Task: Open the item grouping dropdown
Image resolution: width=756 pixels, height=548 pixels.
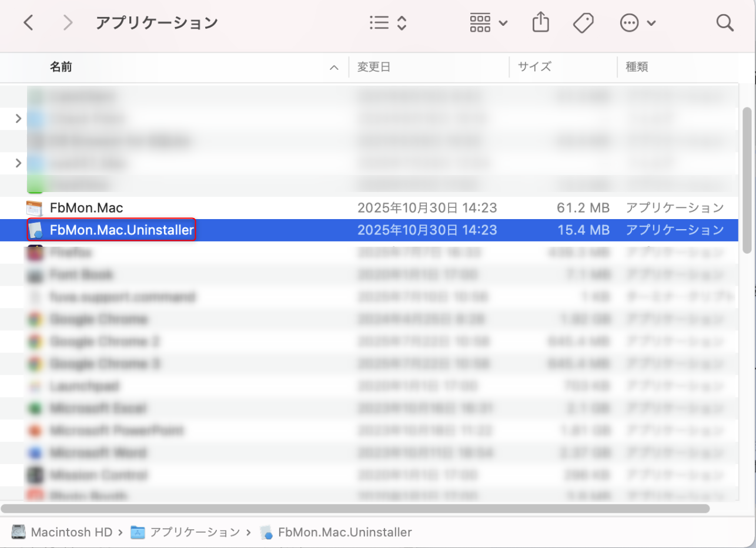Action: (488, 22)
